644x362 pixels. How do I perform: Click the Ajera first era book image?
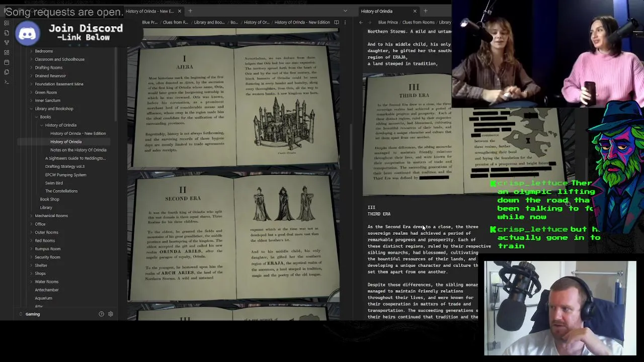point(234,105)
